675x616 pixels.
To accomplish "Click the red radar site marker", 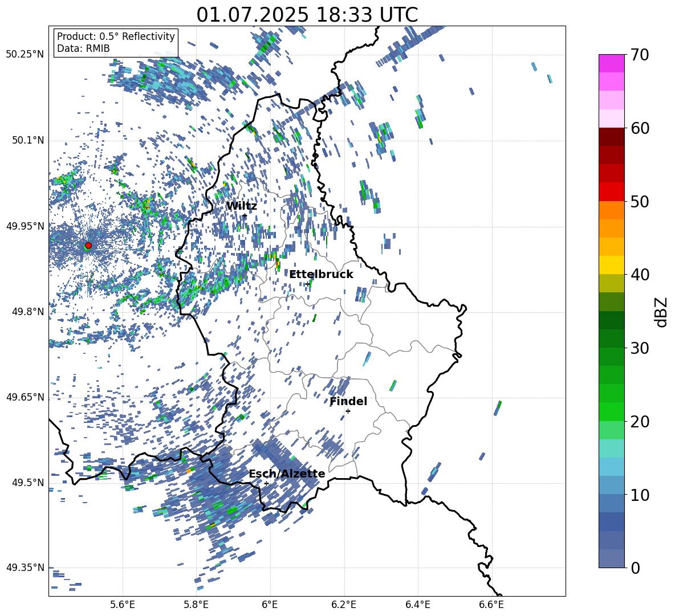I will (88, 246).
